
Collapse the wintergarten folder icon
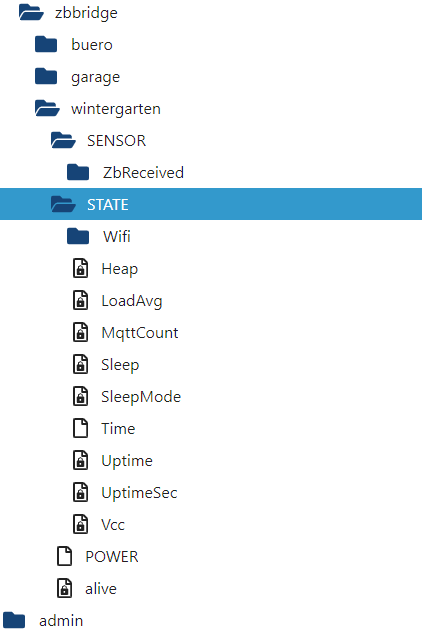click(47, 108)
